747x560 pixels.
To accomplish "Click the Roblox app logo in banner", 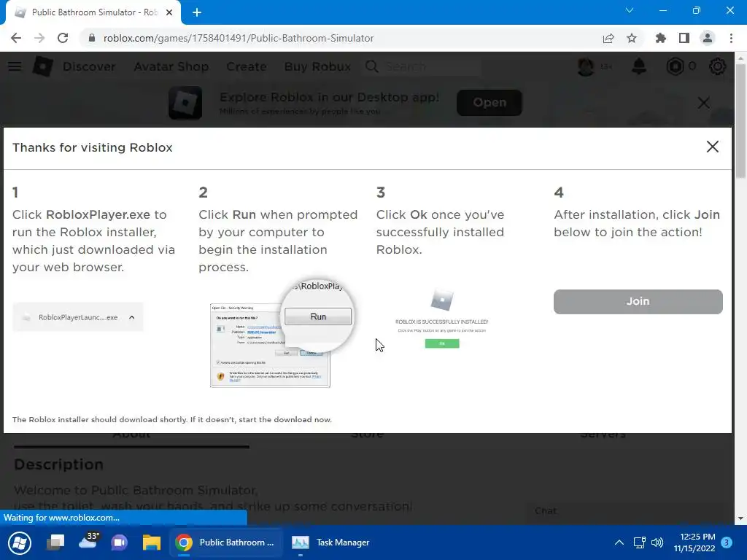I will [x=185, y=102].
